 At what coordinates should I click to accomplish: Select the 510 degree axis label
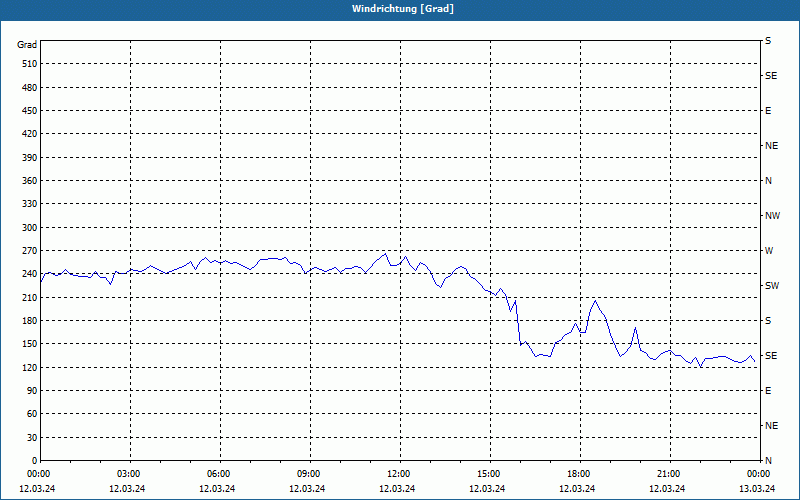[x=30, y=64]
